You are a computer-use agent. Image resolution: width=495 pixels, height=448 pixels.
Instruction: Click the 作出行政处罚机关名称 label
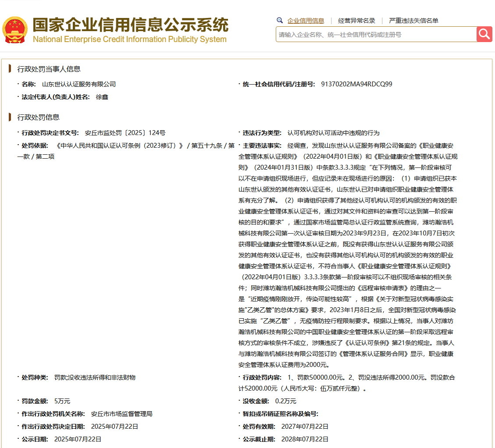click(53, 414)
